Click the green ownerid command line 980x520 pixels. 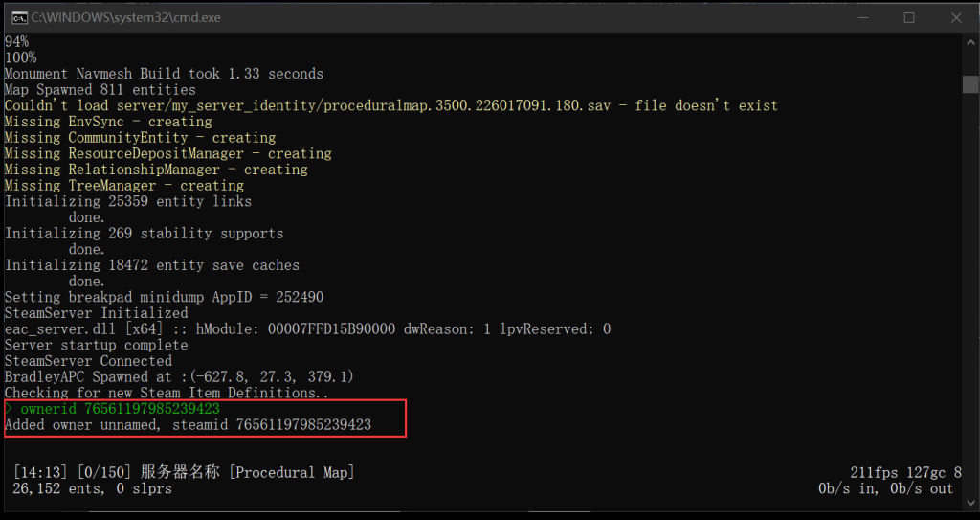[113, 409]
